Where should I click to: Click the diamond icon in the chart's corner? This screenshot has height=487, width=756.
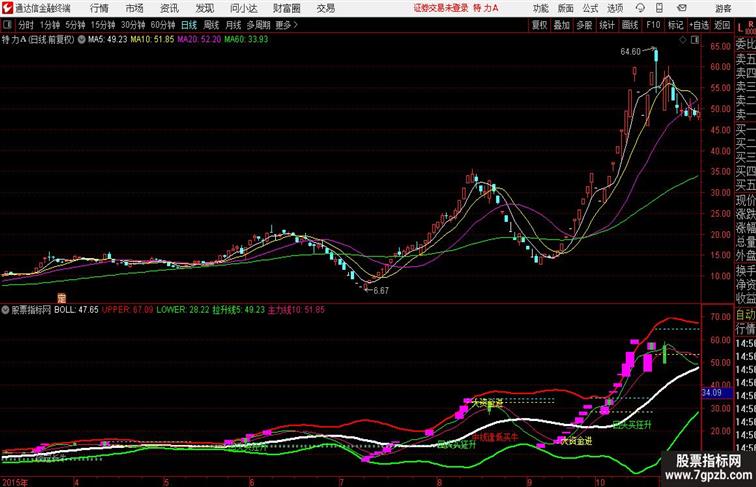click(x=683, y=40)
